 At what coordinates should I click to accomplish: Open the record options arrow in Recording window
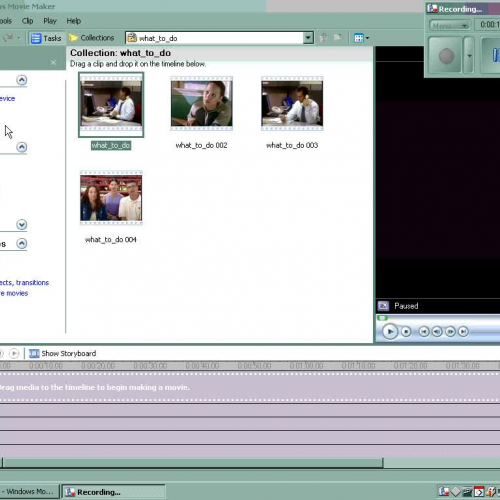coord(469,55)
